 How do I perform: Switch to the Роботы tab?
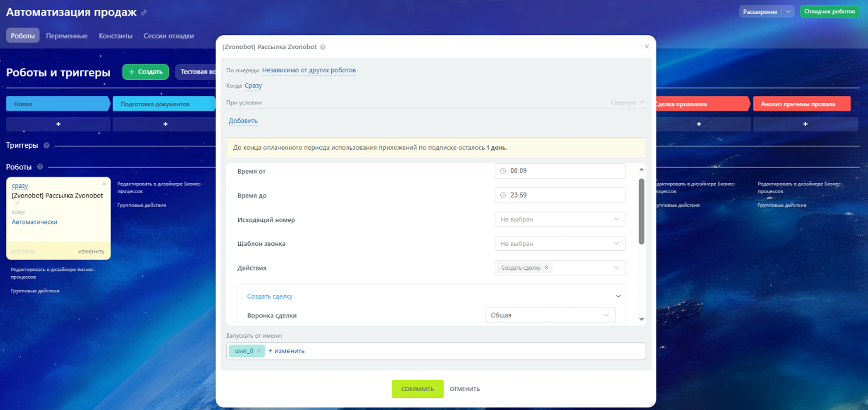[x=22, y=36]
